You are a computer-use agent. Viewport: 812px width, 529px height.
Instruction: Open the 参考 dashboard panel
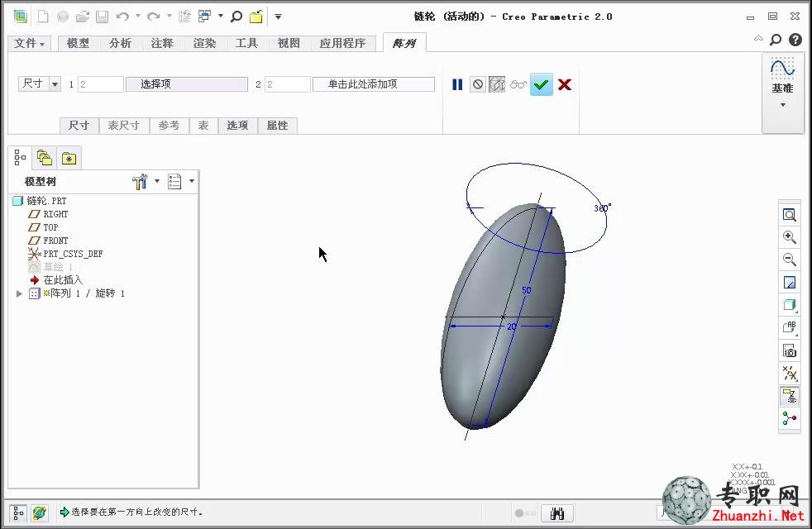tap(169, 126)
